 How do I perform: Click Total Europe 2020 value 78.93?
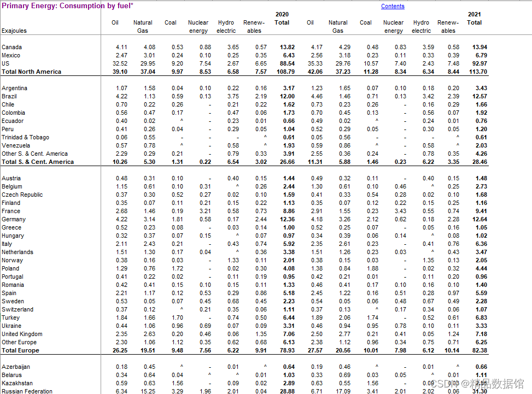coord(288,350)
